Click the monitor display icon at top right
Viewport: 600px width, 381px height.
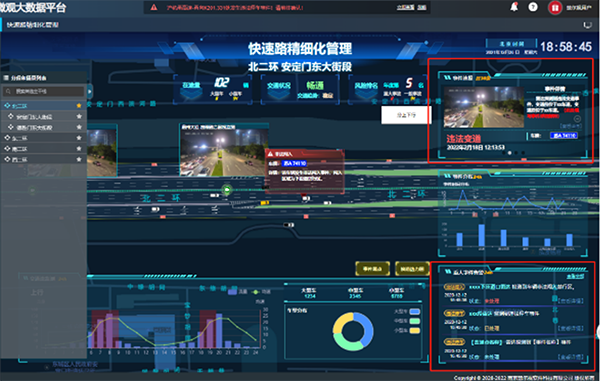coord(587,25)
